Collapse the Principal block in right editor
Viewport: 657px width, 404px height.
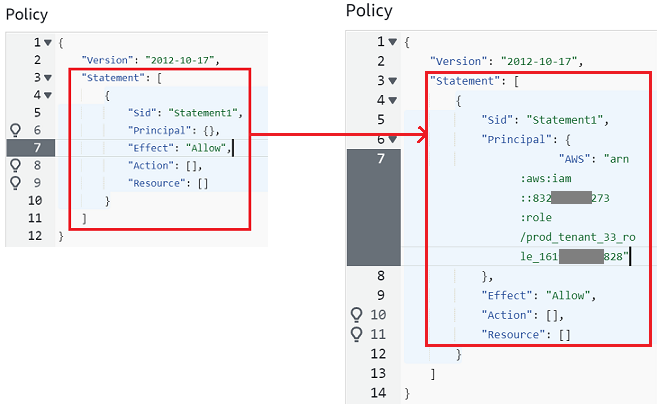[392, 139]
